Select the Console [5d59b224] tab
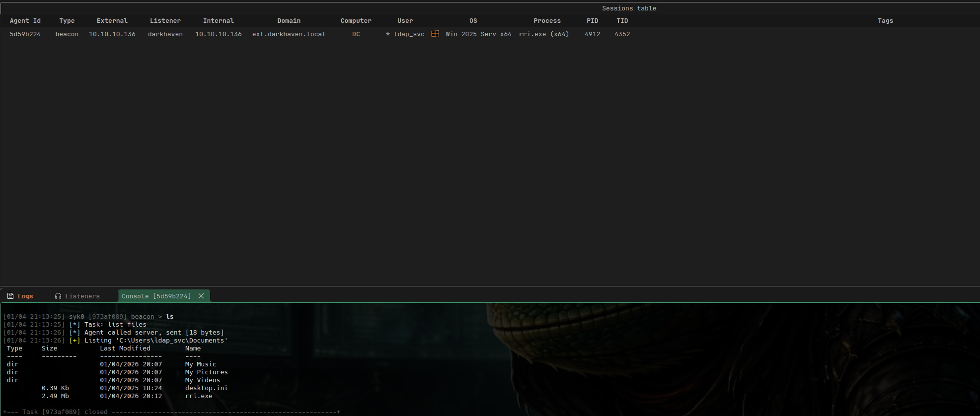Viewport: 980px width, 416px height. coord(156,296)
